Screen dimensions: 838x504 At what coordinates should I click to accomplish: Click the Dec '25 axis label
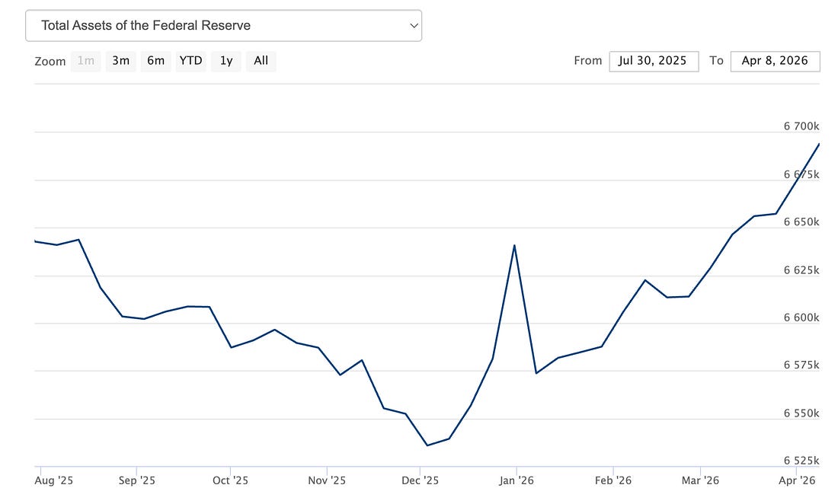point(420,480)
